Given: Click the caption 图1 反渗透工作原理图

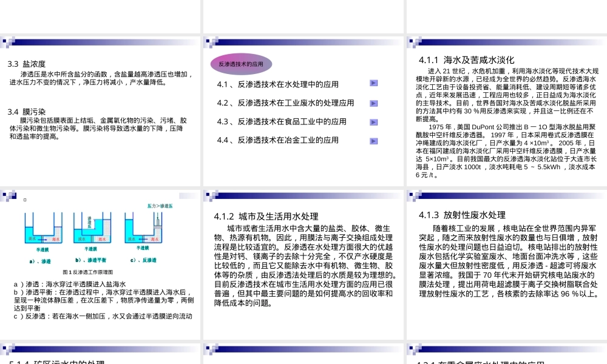Looking at the screenshot, I should [x=88, y=272].
